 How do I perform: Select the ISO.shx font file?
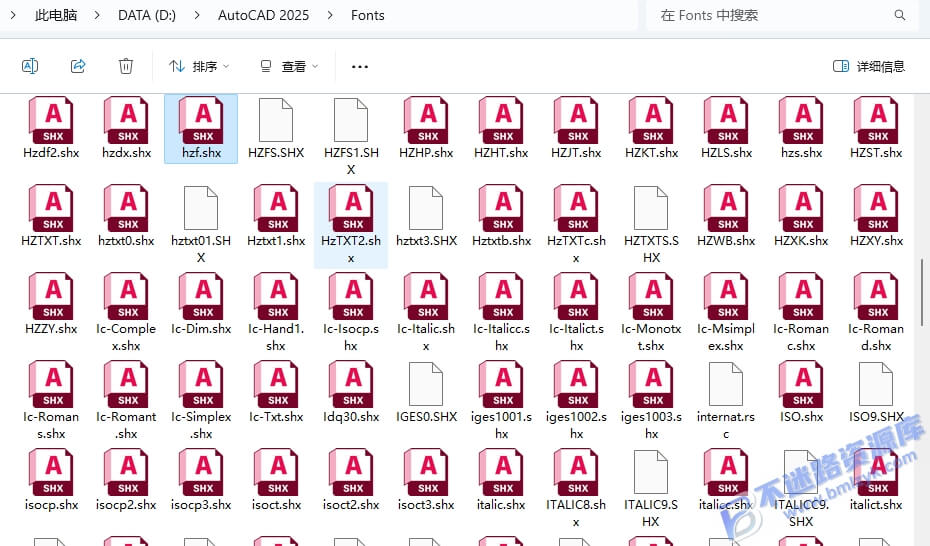click(801, 392)
